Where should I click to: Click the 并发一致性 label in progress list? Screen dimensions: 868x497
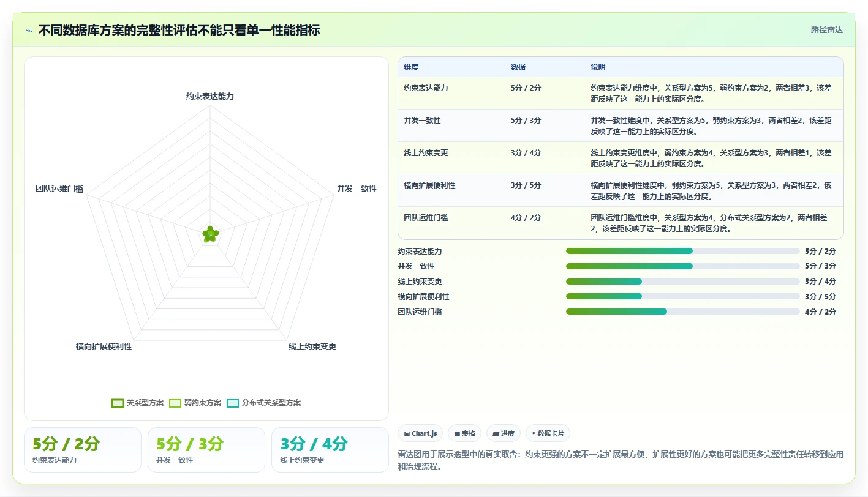pyautogui.click(x=416, y=266)
